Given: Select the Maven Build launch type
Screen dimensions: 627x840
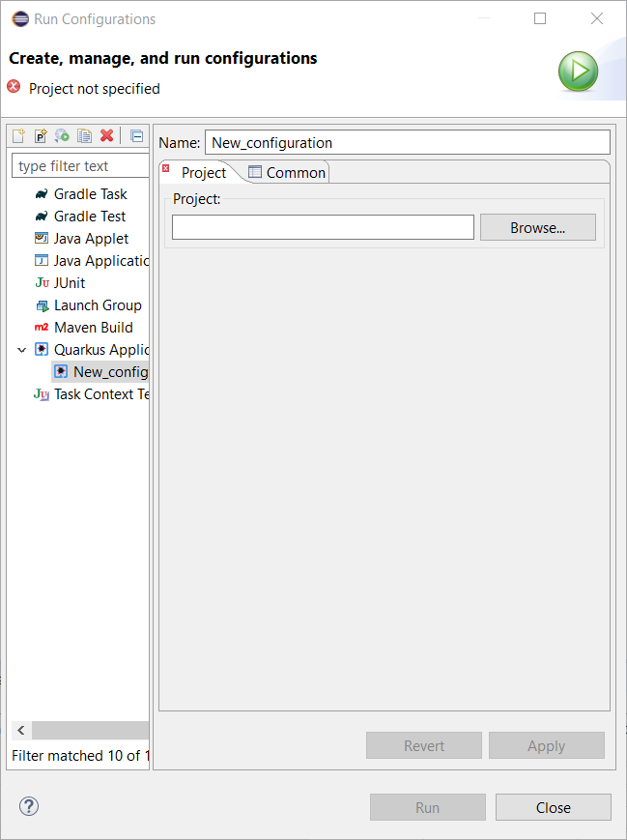Looking at the screenshot, I should [x=93, y=328].
